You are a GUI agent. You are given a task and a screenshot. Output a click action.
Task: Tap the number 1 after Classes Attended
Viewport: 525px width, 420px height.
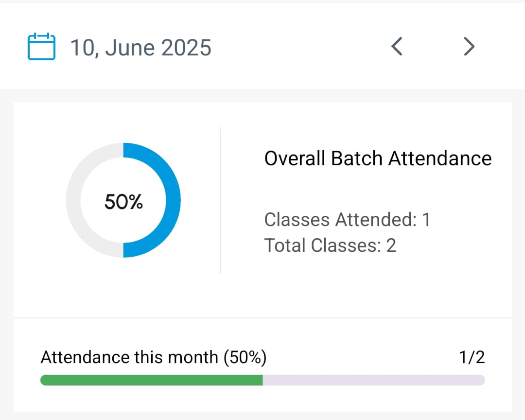pos(426,220)
